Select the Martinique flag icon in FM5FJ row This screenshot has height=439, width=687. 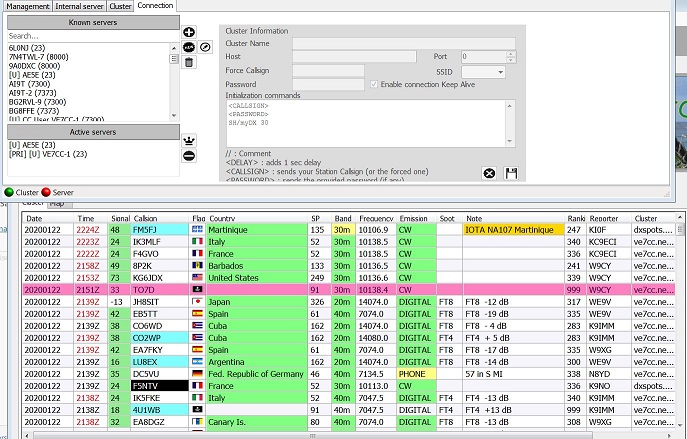click(x=197, y=229)
